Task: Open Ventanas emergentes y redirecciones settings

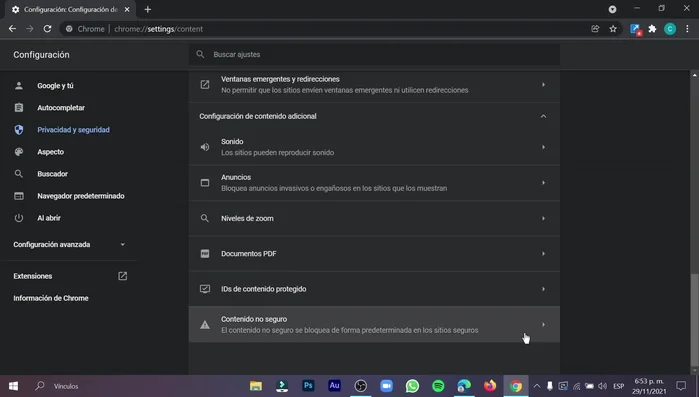Action: point(374,85)
